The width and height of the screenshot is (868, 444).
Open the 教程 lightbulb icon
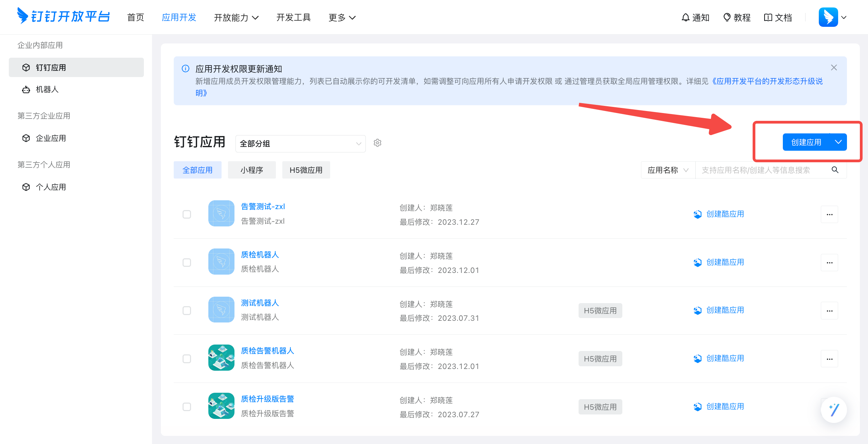pos(727,17)
